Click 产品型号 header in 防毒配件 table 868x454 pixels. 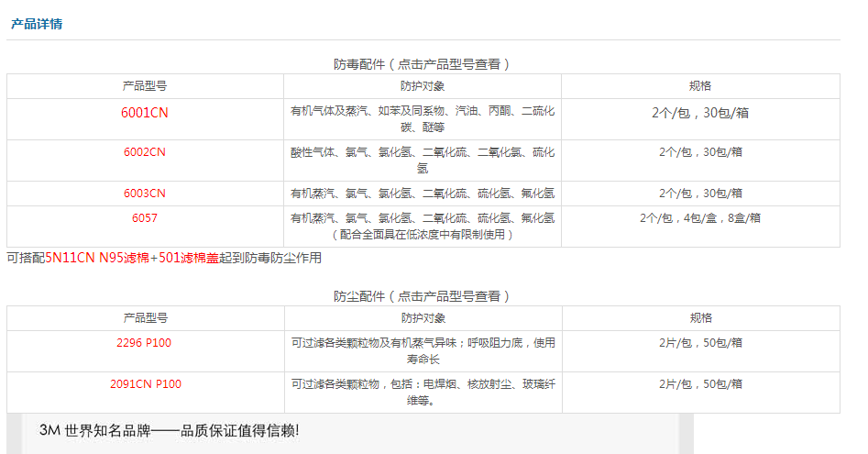click(145, 86)
